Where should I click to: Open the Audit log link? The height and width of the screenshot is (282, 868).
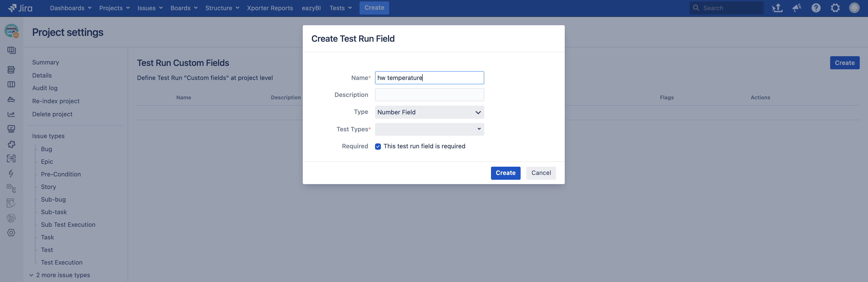point(45,88)
